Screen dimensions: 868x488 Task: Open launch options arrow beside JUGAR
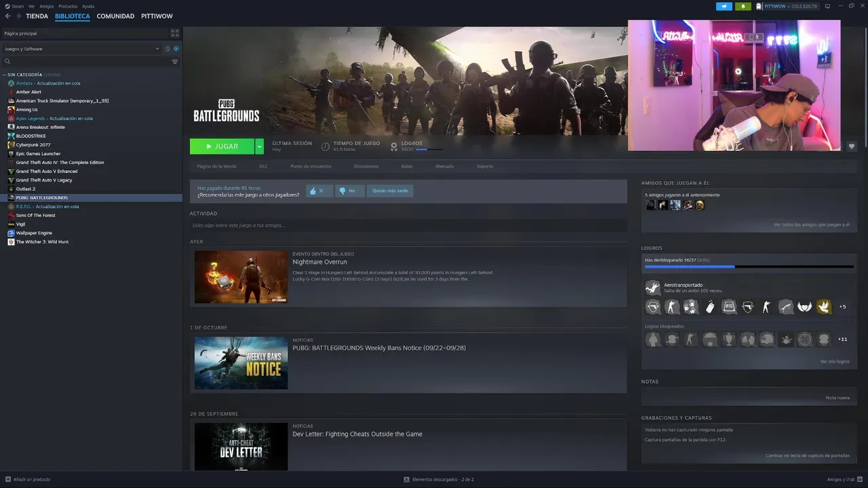pyautogui.click(x=260, y=146)
